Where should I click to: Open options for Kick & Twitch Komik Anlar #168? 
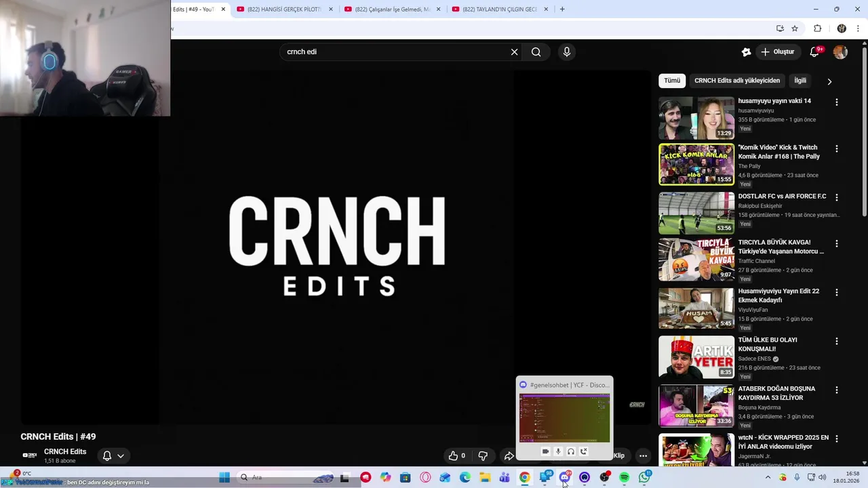click(x=836, y=148)
